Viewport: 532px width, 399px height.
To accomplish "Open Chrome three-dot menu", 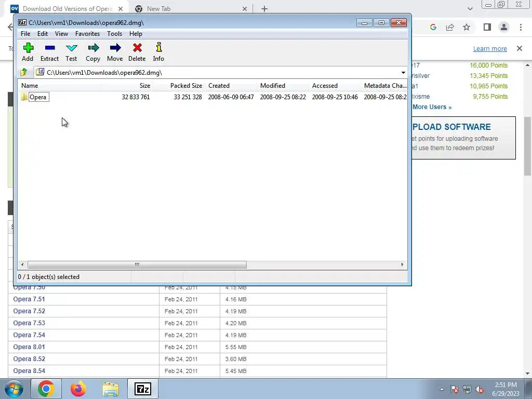I will click(x=521, y=27).
